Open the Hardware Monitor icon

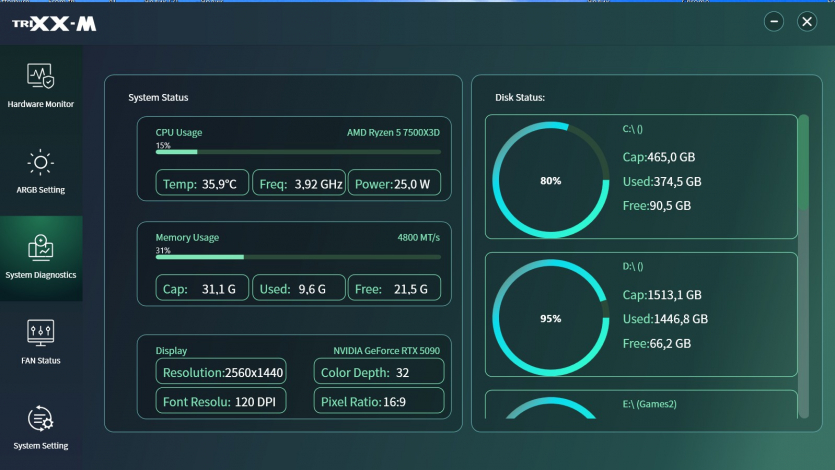41,76
